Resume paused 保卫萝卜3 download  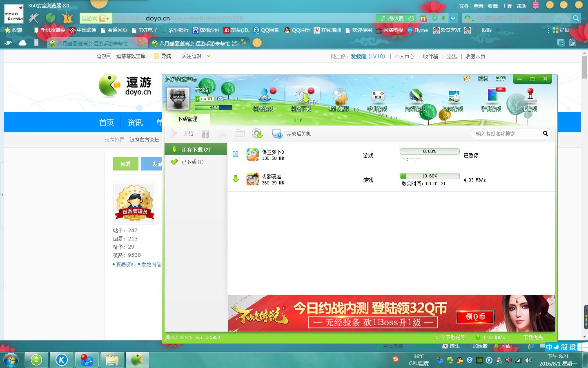[236, 155]
